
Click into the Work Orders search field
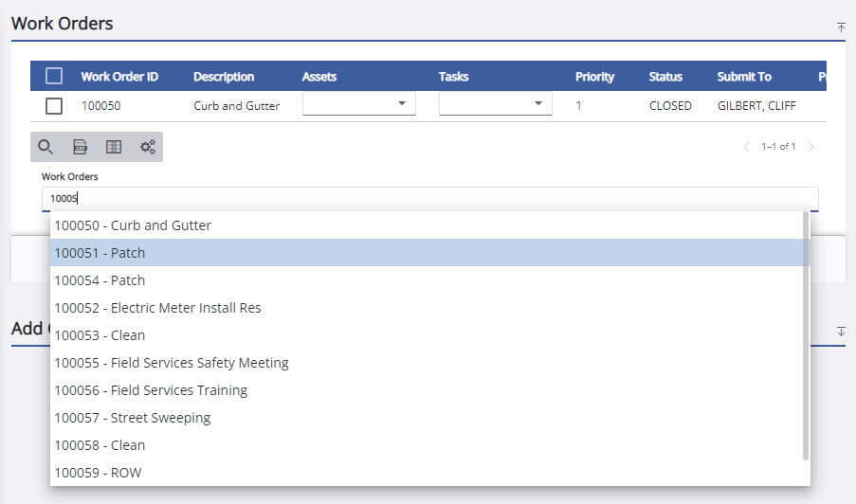[429, 199]
